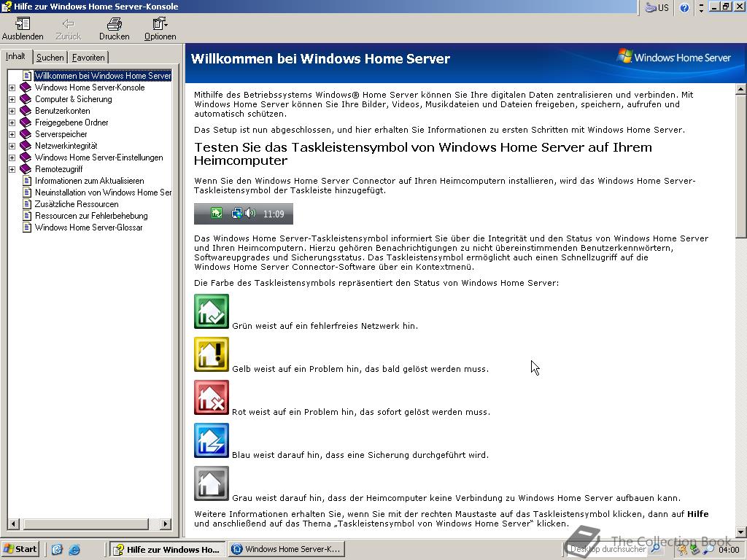Open Windows Home Server-Glossar topic

point(88,227)
